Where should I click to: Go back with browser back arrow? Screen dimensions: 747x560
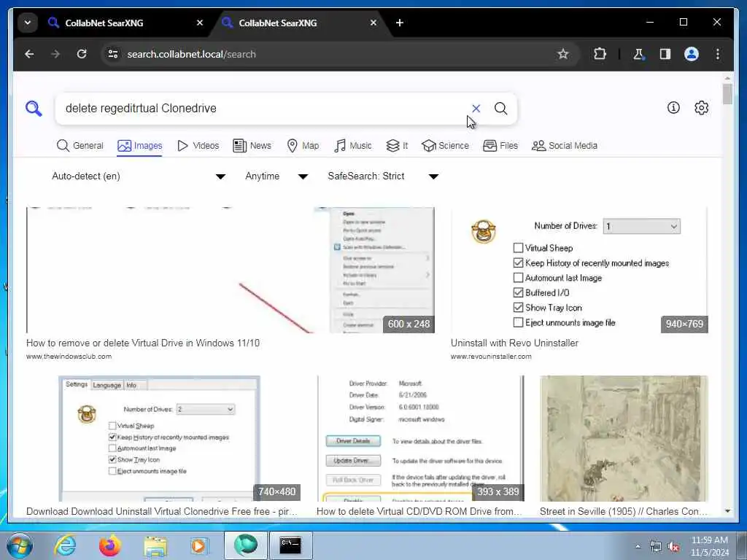(29, 54)
